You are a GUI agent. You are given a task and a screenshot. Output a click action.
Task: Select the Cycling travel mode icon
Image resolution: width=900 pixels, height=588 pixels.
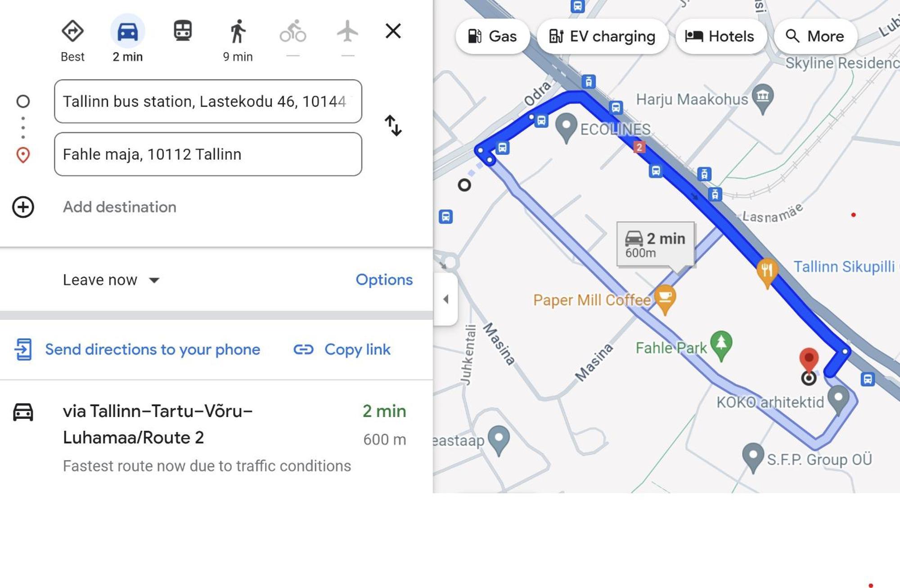coord(292,31)
